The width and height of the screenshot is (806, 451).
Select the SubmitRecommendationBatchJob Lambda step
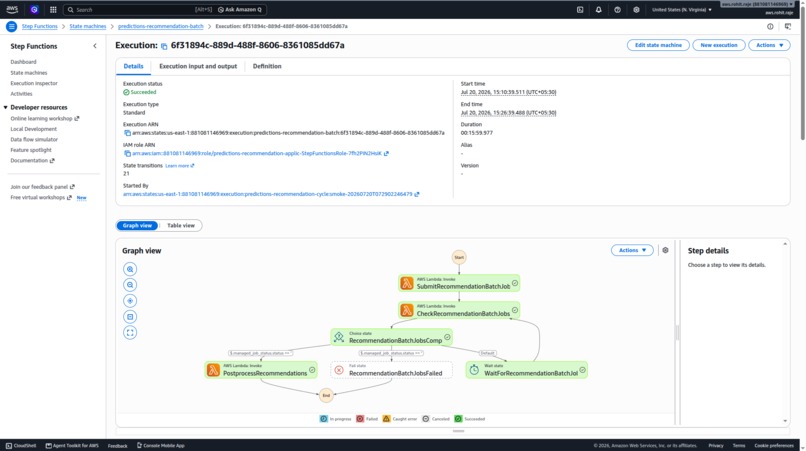459,283
